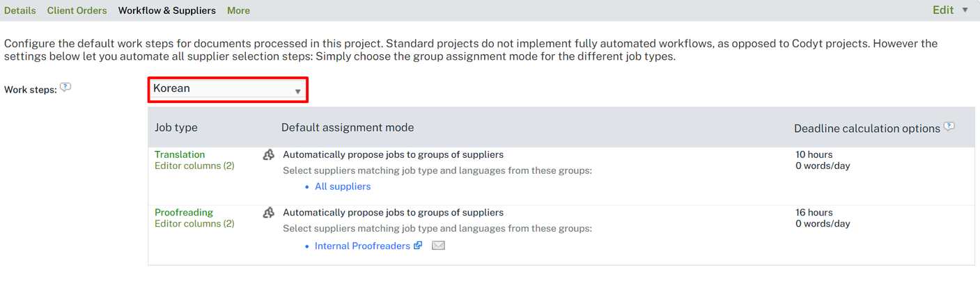Expand the Edit menu arrow
This screenshot has height=297, width=980.
(965, 10)
